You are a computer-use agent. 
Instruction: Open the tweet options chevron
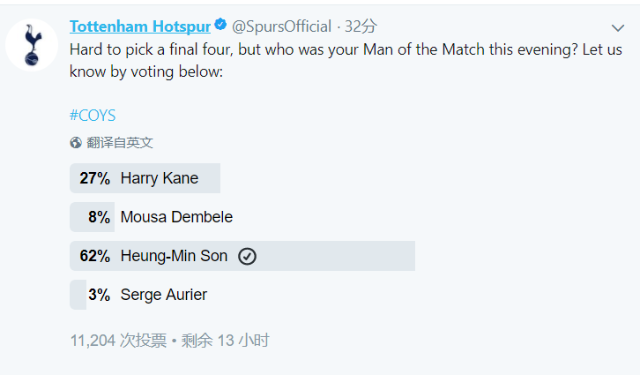[x=618, y=28]
